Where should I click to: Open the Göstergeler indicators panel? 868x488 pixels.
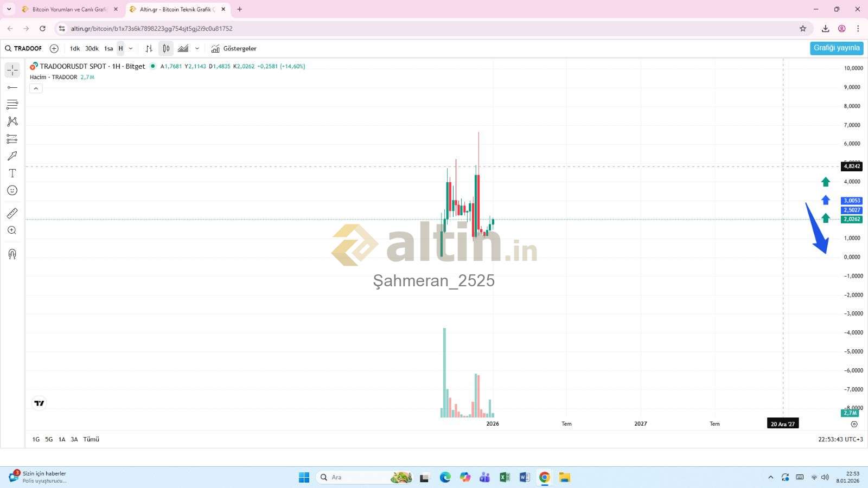234,49
